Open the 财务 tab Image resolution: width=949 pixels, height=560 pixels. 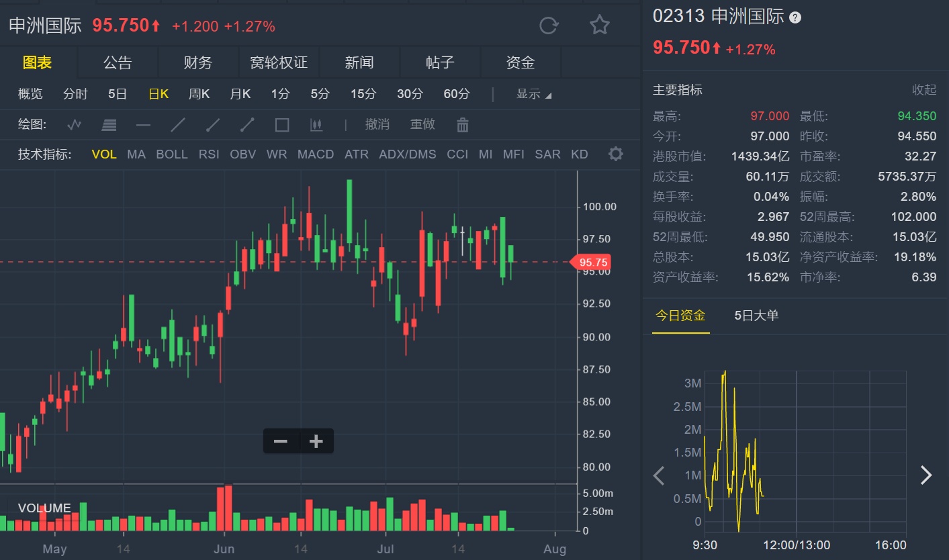pos(197,63)
